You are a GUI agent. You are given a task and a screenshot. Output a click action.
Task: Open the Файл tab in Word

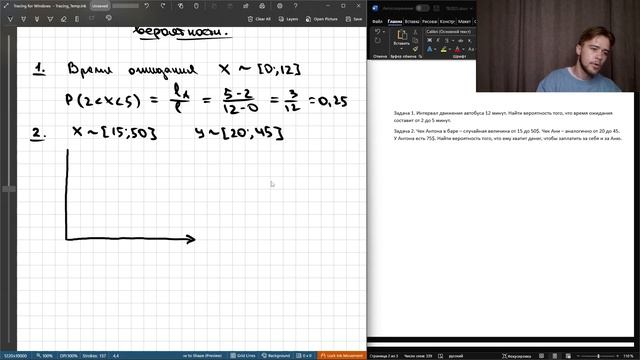click(377, 21)
